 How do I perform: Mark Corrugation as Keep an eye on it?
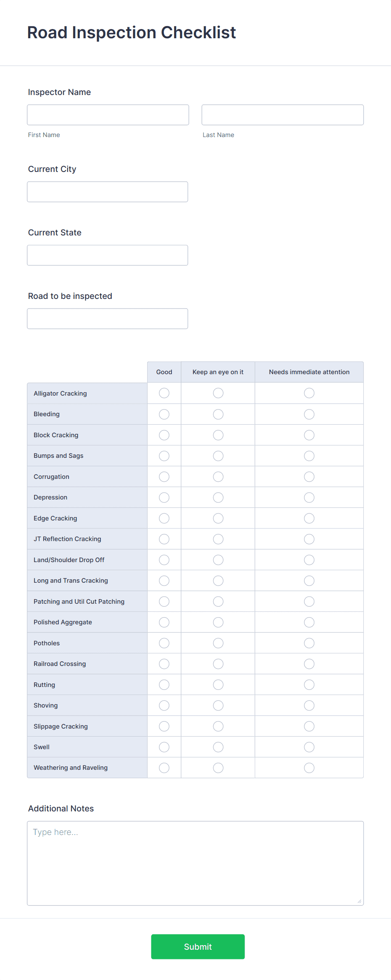pos(218,476)
